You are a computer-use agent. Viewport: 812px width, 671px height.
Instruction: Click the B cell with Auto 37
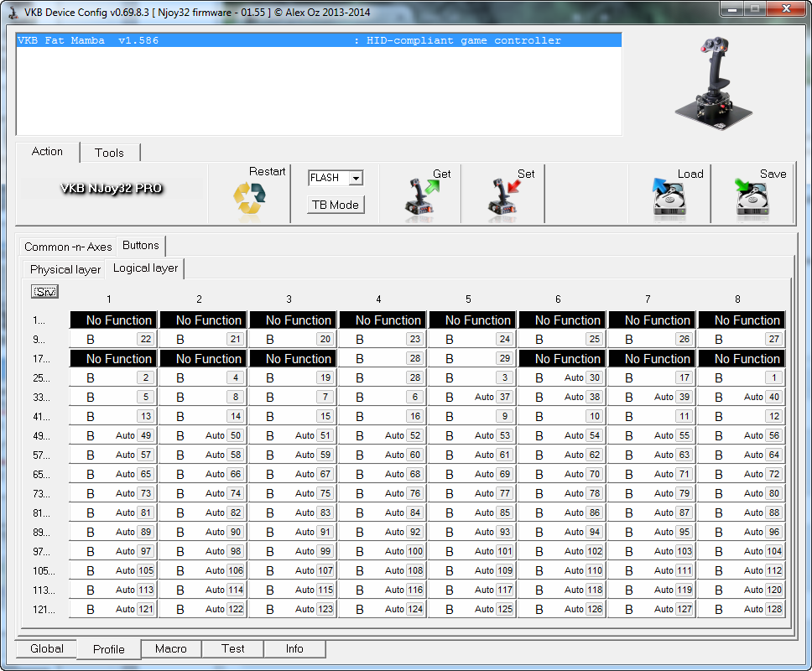472,397
